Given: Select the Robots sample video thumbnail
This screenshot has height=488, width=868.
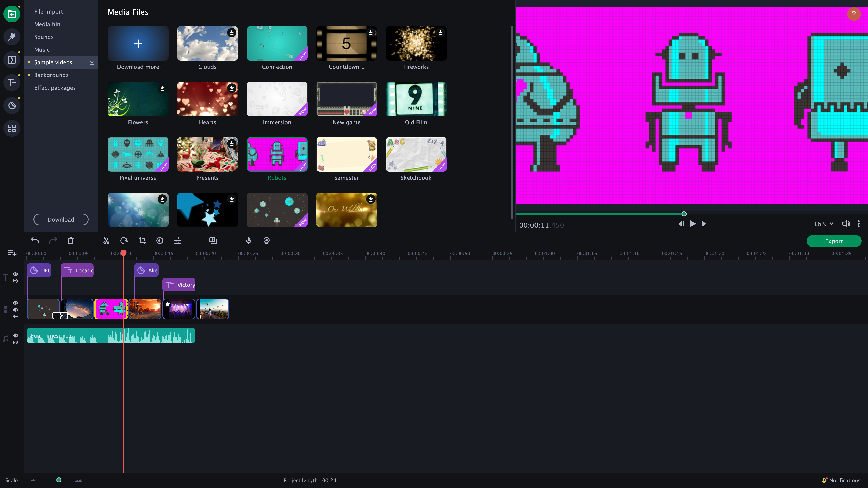Looking at the screenshot, I should point(277,155).
